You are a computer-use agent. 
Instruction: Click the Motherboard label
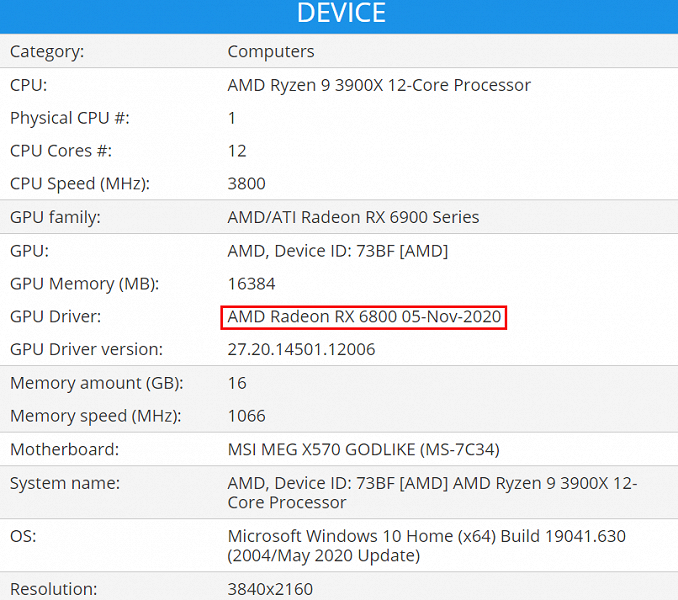click(64, 450)
